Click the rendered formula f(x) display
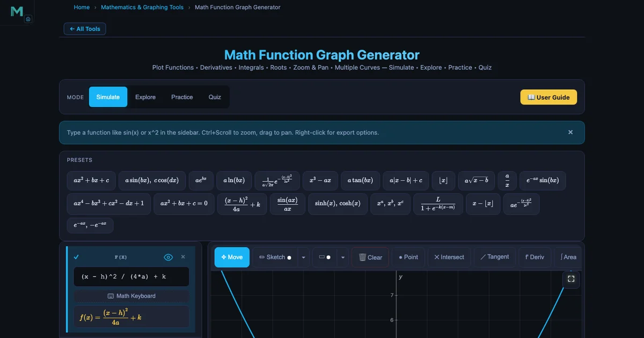Screen dimensions: 644x338 point(131,317)
